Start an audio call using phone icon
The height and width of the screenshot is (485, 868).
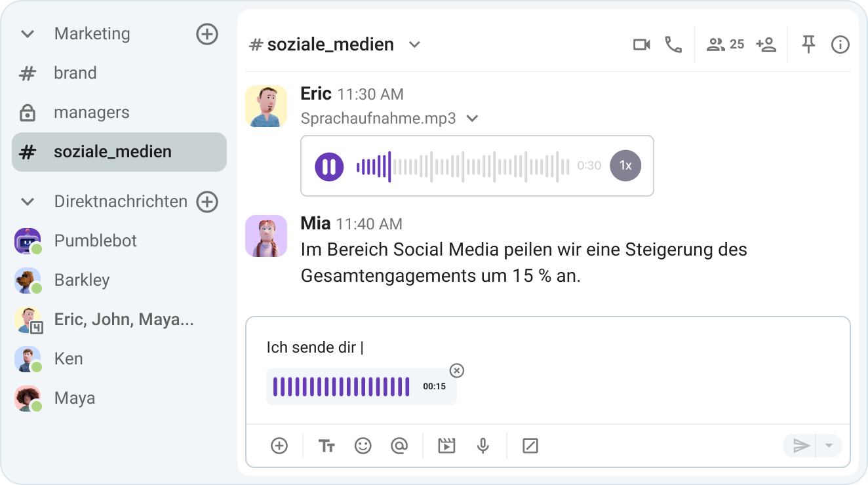673,45
